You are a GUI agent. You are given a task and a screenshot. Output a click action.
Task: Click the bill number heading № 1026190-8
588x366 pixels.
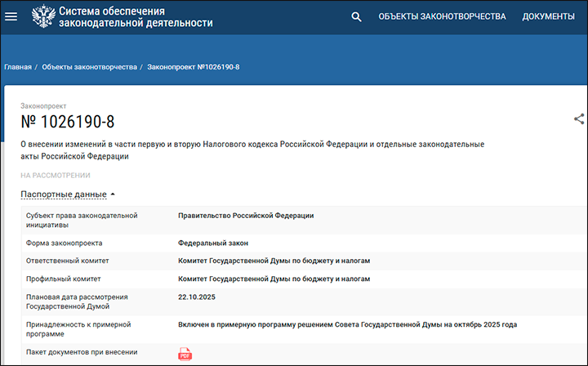pos(67,123)
